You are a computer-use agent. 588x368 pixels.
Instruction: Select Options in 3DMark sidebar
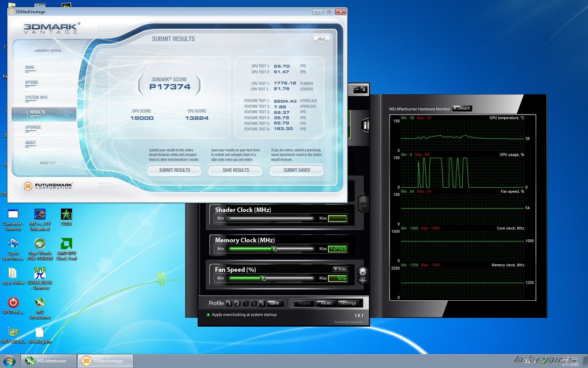(x=31, y=83)
